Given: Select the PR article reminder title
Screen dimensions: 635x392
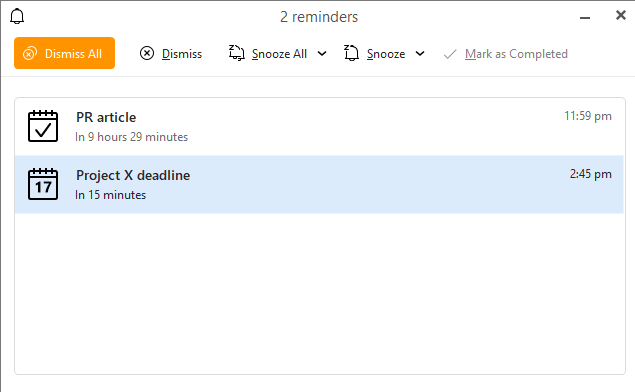Looking at the screenshot, I should point(106,117).
